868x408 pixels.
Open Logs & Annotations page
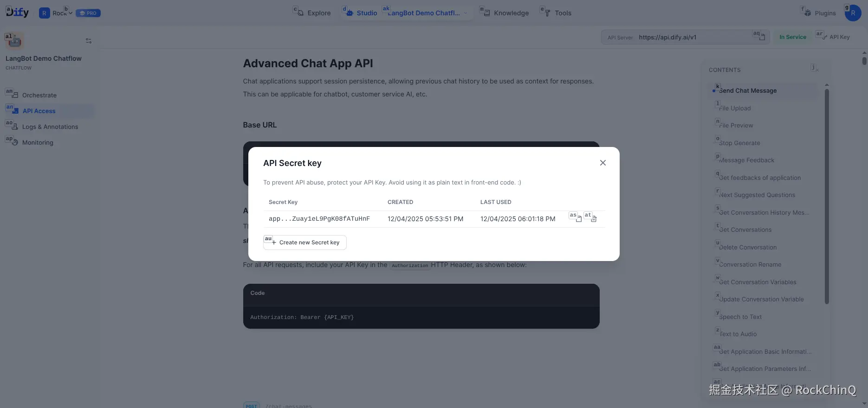pyautogui.click(x=50, y=127)
